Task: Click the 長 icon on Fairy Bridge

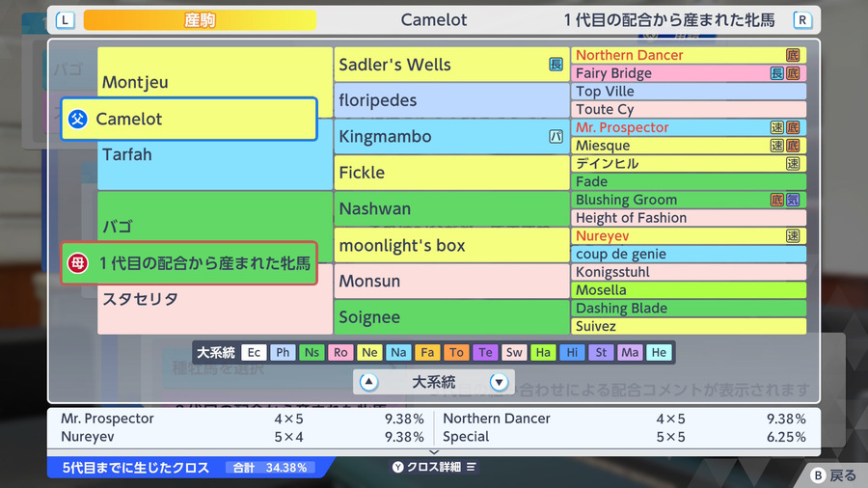Action: (777, 73)
